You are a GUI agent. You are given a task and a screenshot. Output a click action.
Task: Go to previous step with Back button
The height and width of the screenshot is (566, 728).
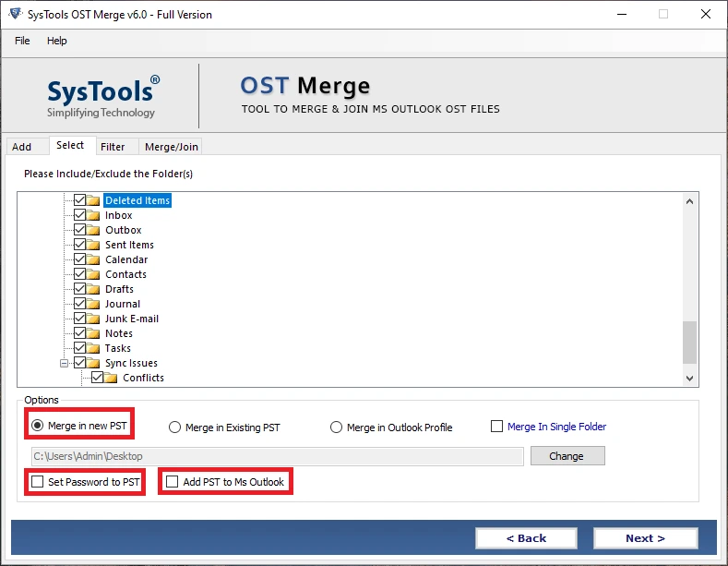point(526,538)
